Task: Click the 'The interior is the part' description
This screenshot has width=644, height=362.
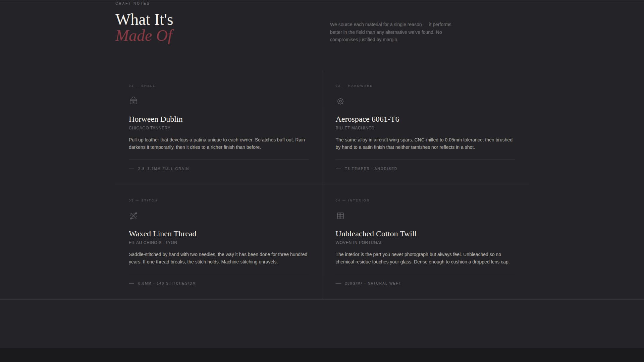Action: (x=423, y=258)
